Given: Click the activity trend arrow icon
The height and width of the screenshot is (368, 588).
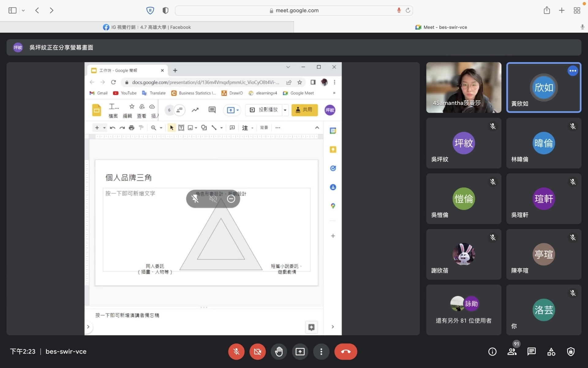Looking at the screenshot, I should coord(195,110).
